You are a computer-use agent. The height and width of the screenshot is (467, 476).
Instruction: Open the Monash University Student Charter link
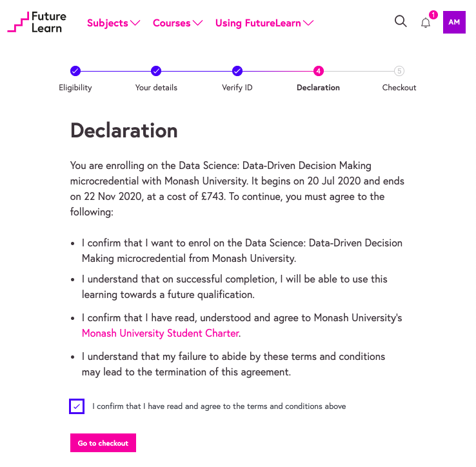[x=160, y=333]
